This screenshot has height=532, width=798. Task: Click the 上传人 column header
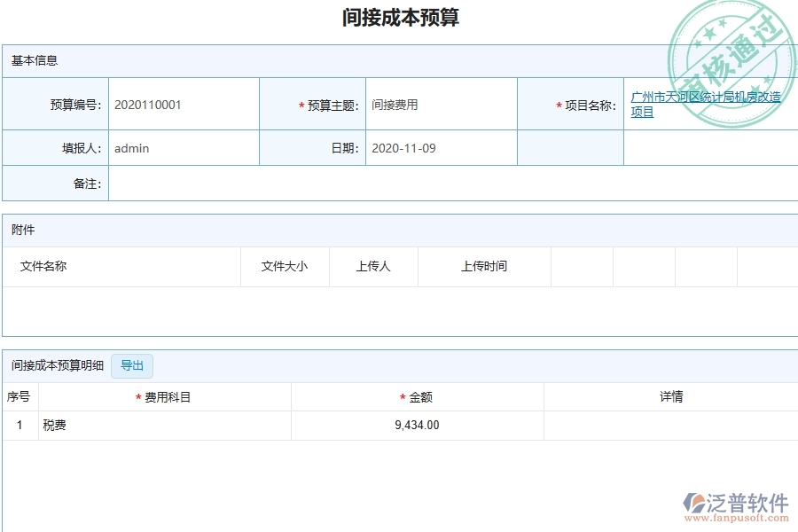point(373,266)
